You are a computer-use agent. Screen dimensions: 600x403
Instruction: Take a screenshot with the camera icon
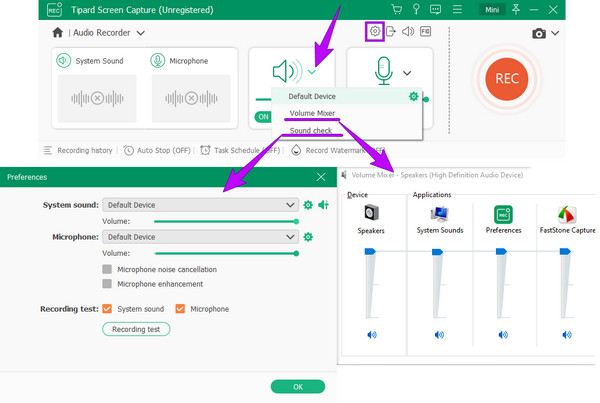(x=539, y=33)
